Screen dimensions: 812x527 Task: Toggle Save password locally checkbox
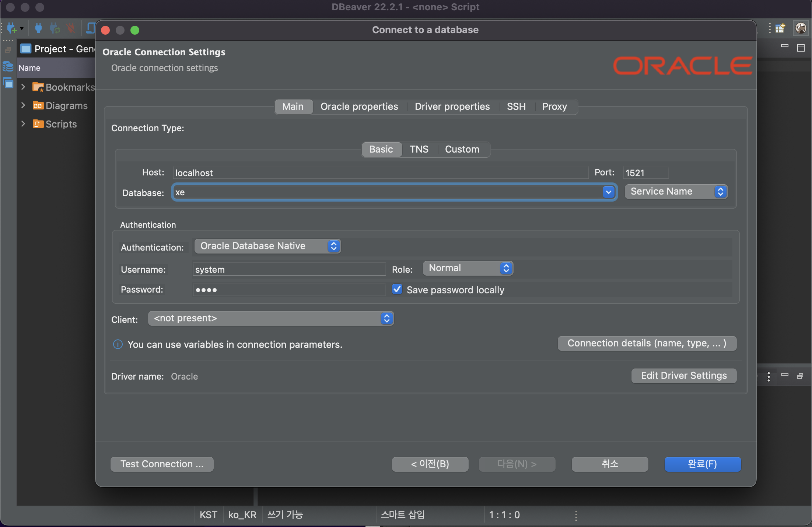click(397, 289)
